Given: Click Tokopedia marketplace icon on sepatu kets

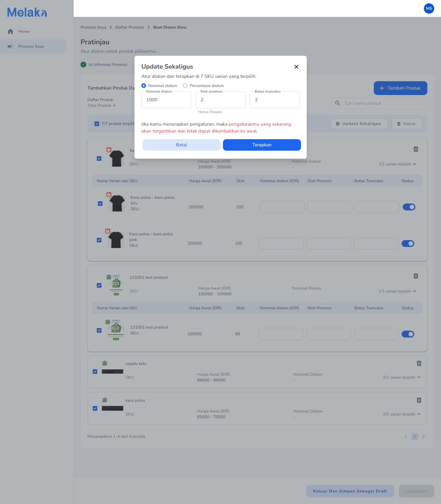Looking at the screenshot, I should point(105,363).
